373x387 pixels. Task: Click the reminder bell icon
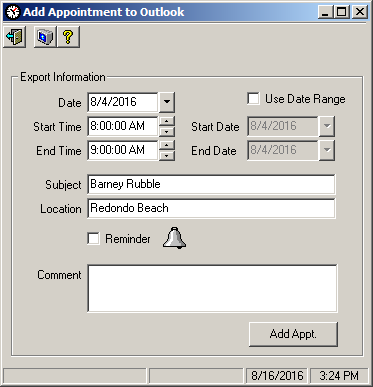tap(175, 238)
